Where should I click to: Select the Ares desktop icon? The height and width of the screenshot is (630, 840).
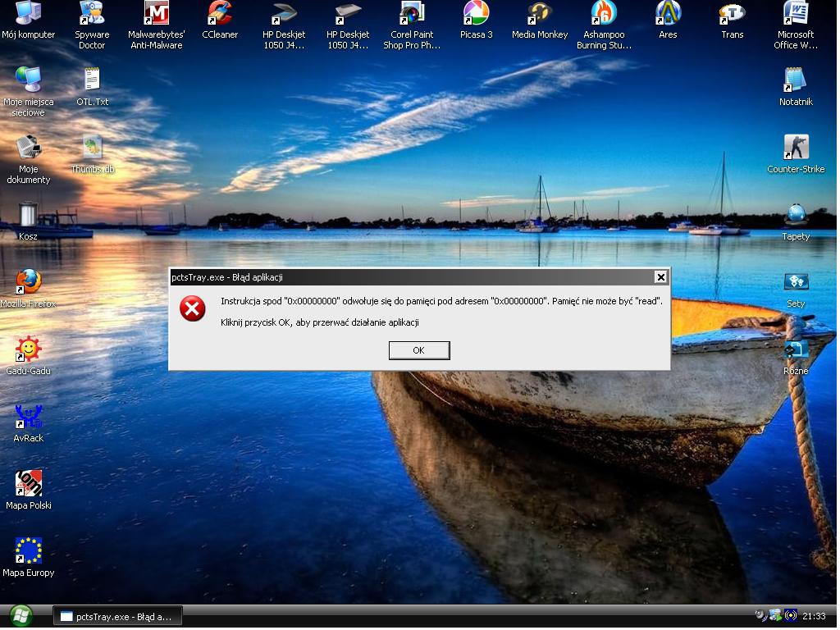click(x=668, y=14)
